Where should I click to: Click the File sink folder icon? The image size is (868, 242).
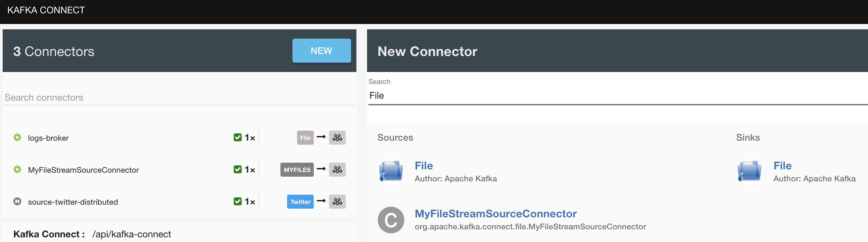pos(749,172)
